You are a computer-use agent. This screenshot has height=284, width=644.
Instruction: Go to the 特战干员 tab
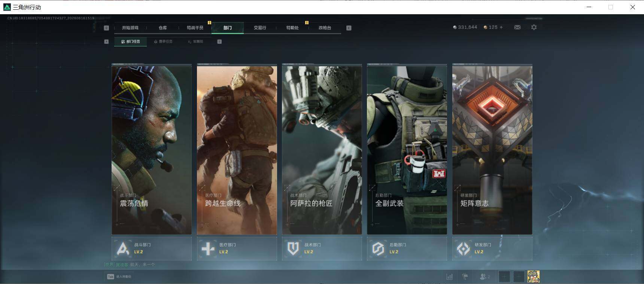(x=195, y=28)
